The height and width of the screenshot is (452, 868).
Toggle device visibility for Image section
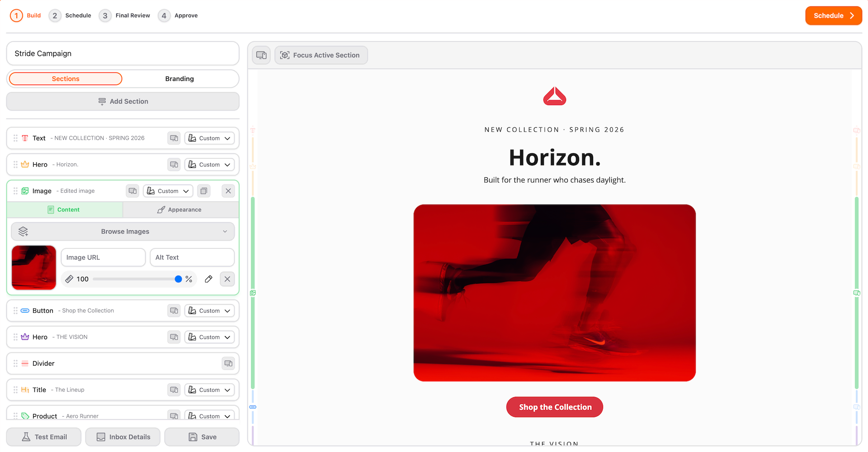[x=132, y=191]
